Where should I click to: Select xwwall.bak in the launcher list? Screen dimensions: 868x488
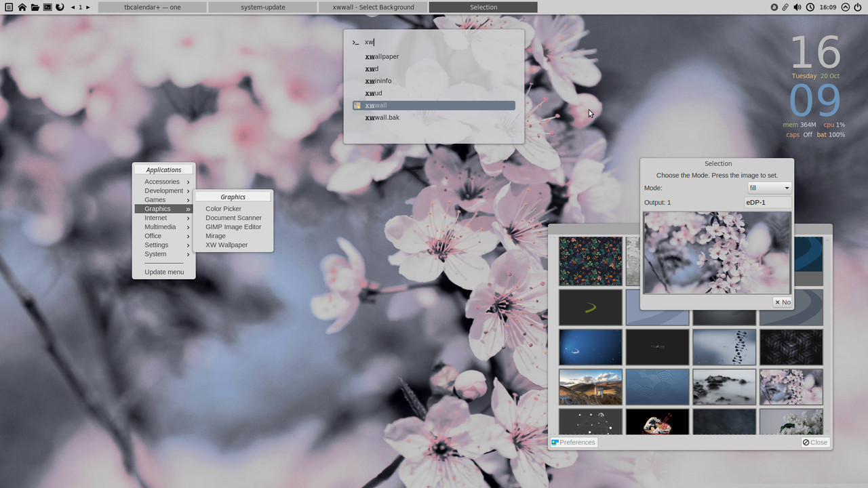pos(434,117)
